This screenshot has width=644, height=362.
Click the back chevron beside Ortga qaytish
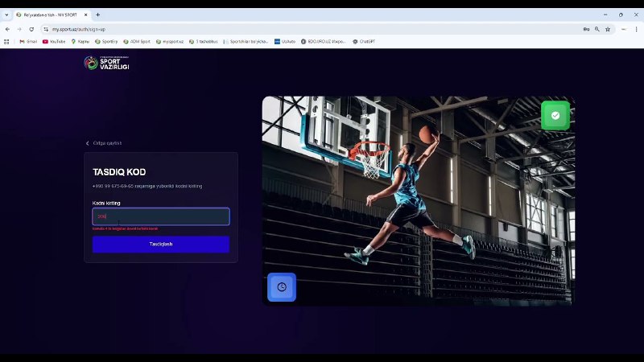point(88,143)
